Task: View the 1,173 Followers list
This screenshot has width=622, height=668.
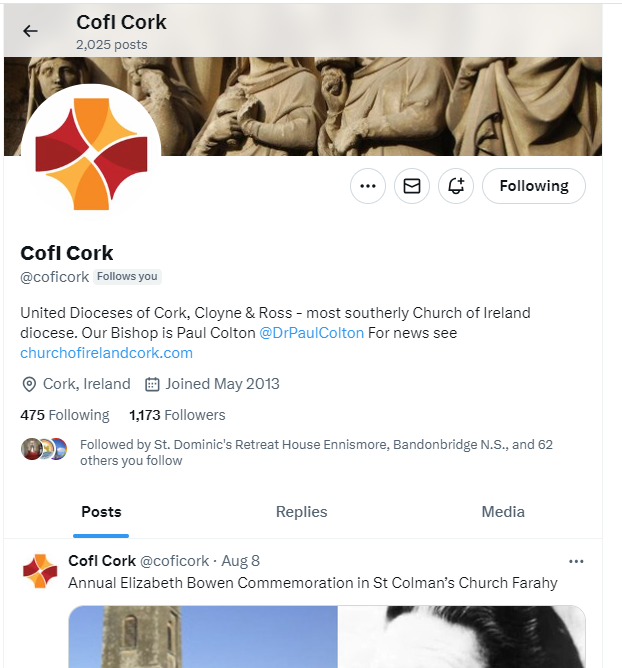Action: (177, 415)
